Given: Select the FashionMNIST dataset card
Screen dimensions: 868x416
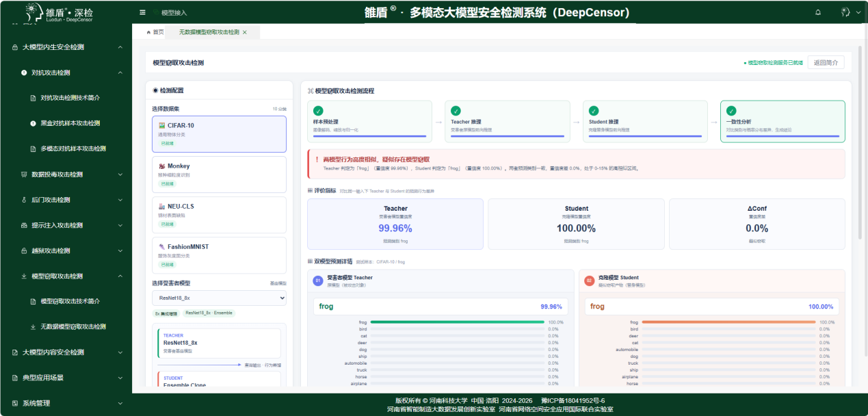Looking at the screenshot, I should point(219,255).
